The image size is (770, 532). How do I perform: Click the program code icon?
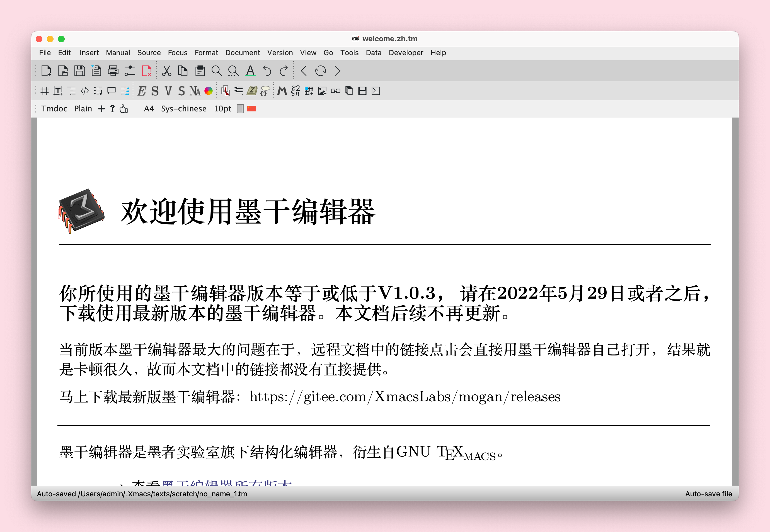[85, 91]
